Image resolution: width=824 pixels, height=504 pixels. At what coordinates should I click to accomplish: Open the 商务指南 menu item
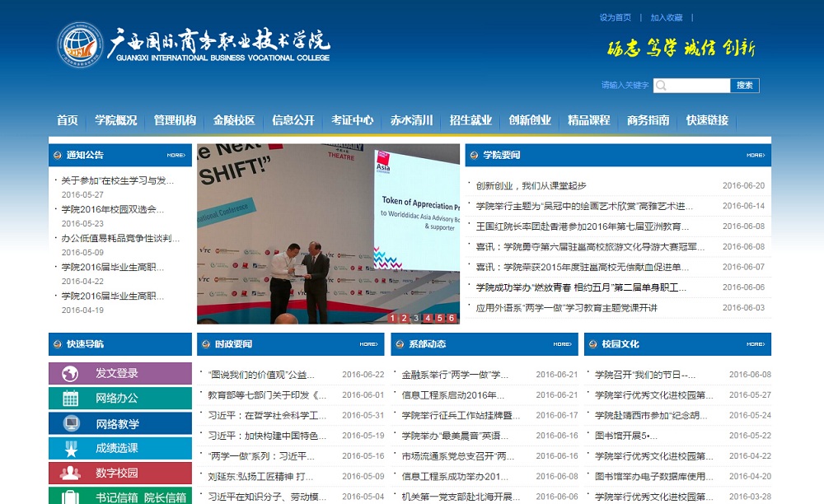pos(648,120)
